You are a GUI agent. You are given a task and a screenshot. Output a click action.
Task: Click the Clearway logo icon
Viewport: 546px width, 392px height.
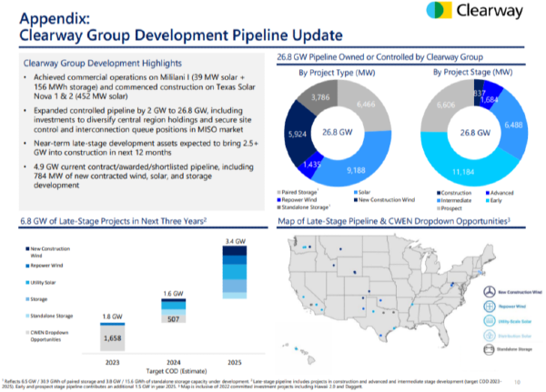click(440, 10)
